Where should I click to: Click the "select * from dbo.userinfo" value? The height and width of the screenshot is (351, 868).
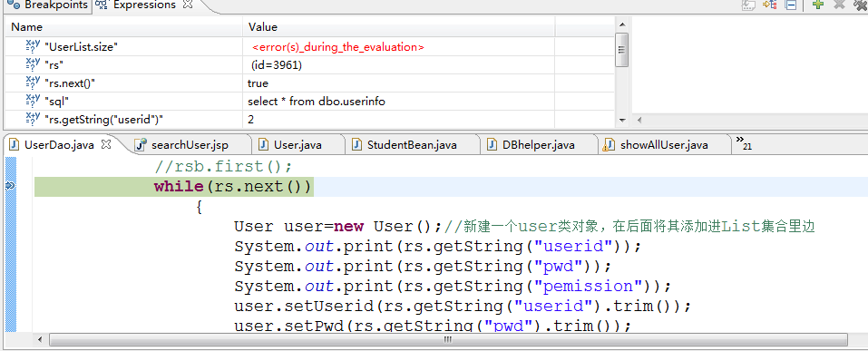tap(316, 102)
